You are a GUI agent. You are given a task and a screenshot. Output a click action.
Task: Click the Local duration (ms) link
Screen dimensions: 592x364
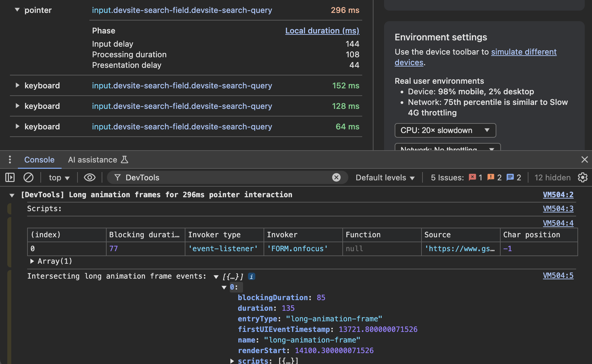(x=322, y=31)
